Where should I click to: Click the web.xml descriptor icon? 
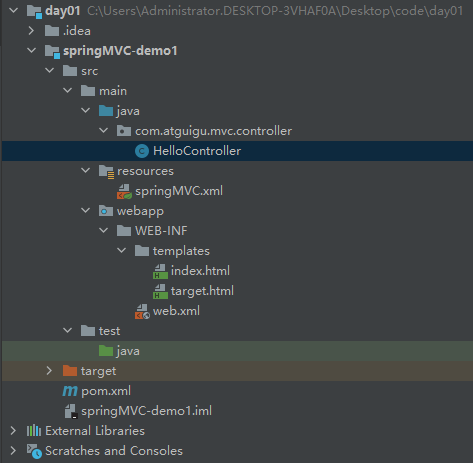point(142,311)
